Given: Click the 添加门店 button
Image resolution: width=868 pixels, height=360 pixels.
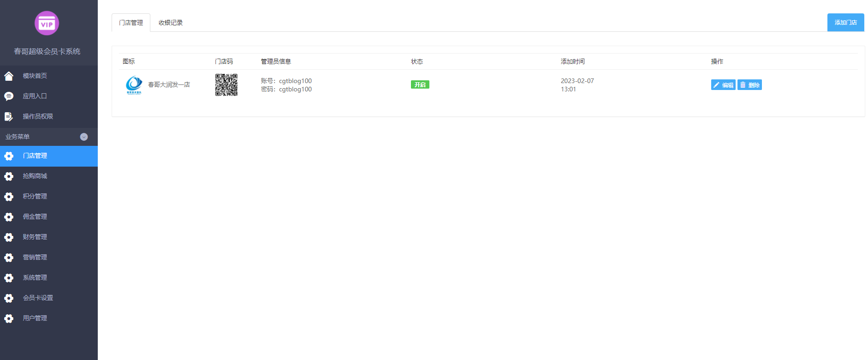Looking at the screenshot, I should pos(845,23).
